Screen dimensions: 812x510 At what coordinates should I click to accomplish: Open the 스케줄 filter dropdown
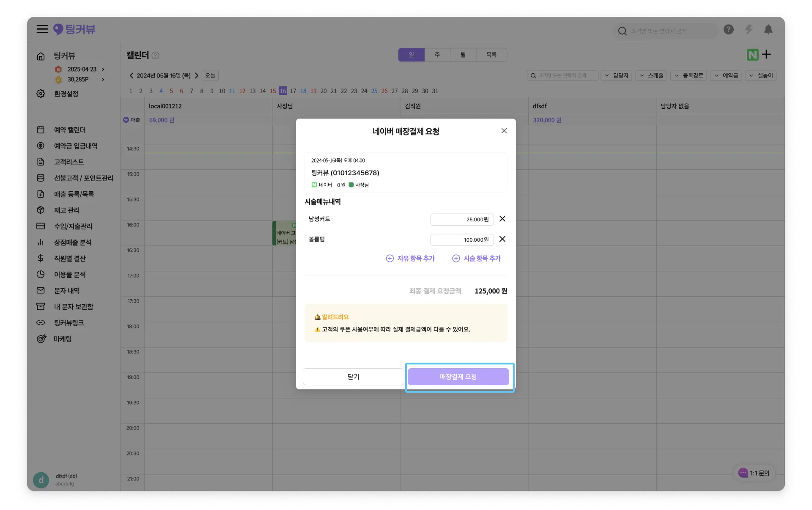point(651,75)
